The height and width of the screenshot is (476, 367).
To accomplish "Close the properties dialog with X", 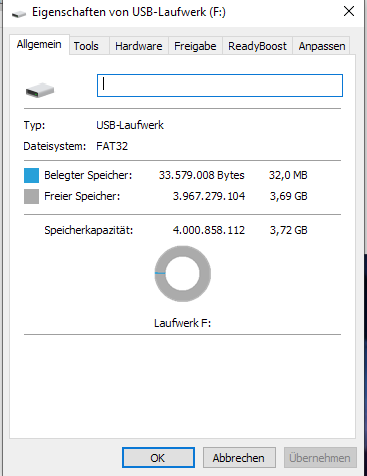I will coord(349,12).
